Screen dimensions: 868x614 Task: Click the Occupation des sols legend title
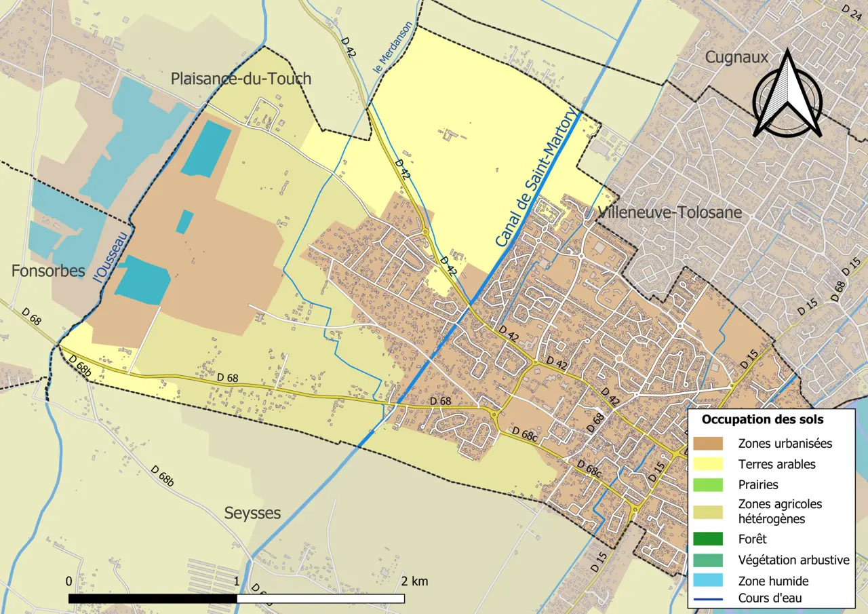coord(762,419)
